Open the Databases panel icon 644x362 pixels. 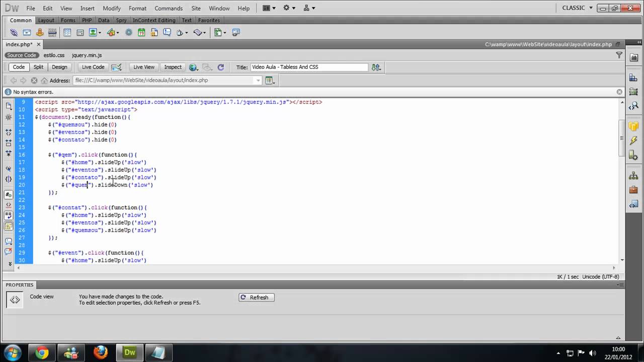[633, 126]
